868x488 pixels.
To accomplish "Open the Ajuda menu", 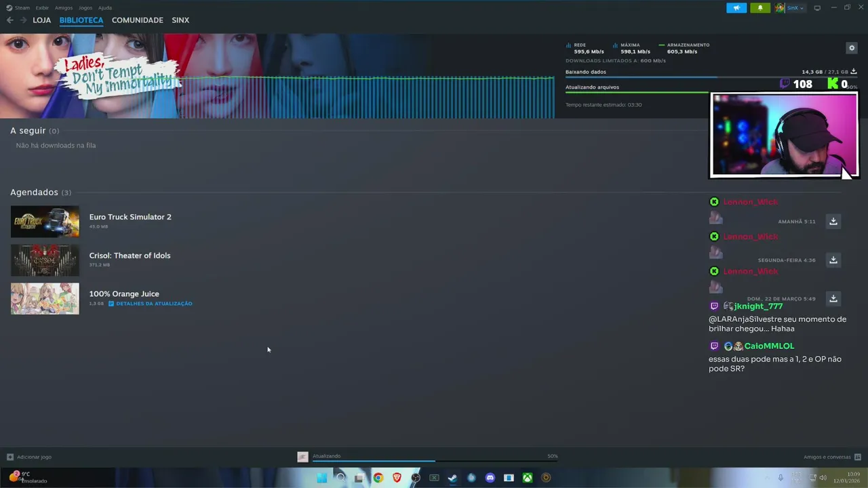I will pos(105,8).
